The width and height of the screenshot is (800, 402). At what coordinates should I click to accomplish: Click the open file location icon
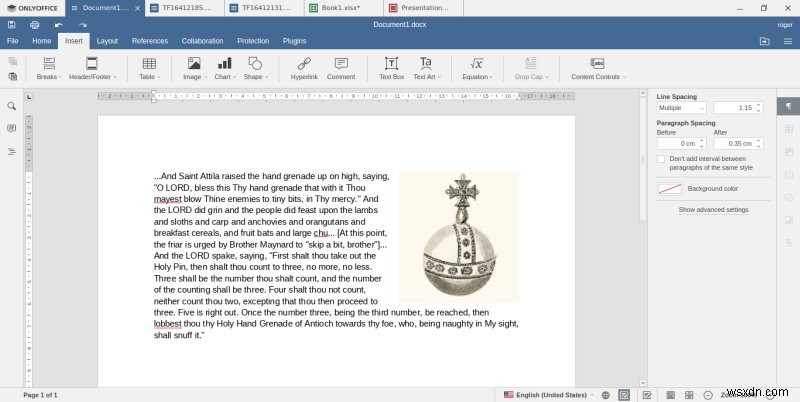click(764, 41)
